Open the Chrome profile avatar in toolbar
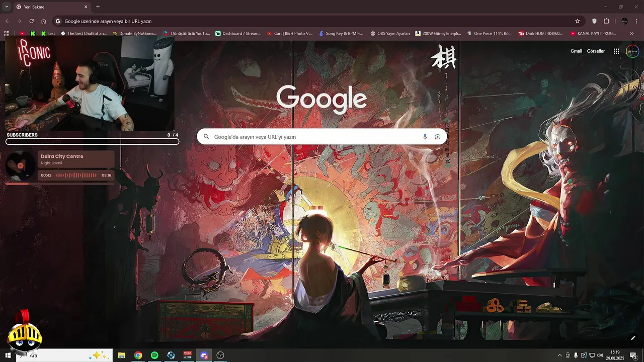 624,21
